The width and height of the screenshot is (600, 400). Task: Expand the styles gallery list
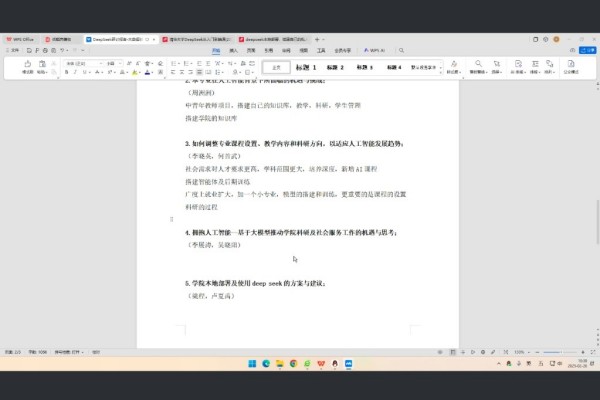pos(443,72)
